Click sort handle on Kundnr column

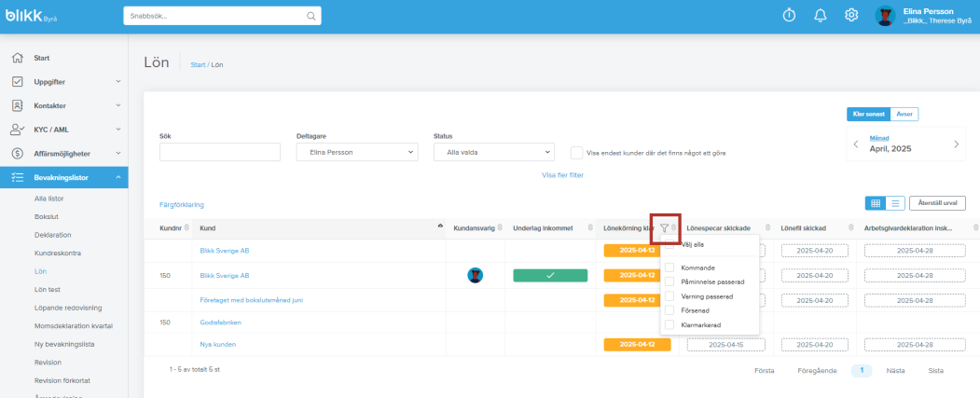186,228
